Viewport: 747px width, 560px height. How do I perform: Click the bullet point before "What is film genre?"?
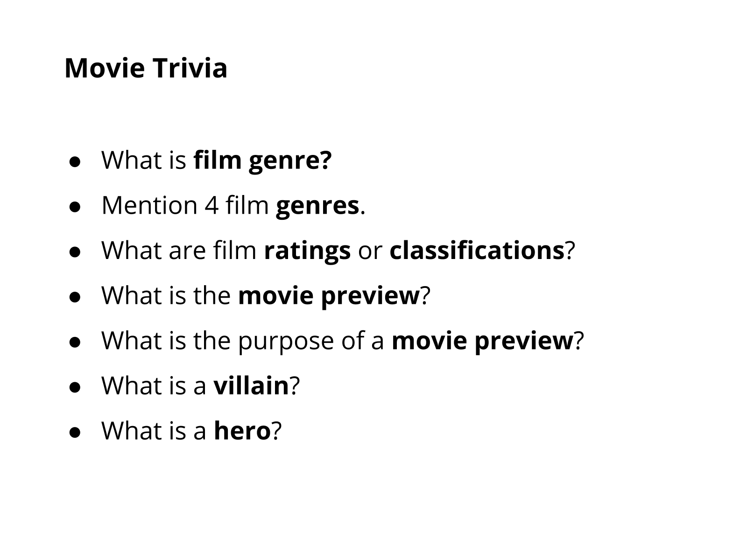pyautogui.click(x=75, y=161)
